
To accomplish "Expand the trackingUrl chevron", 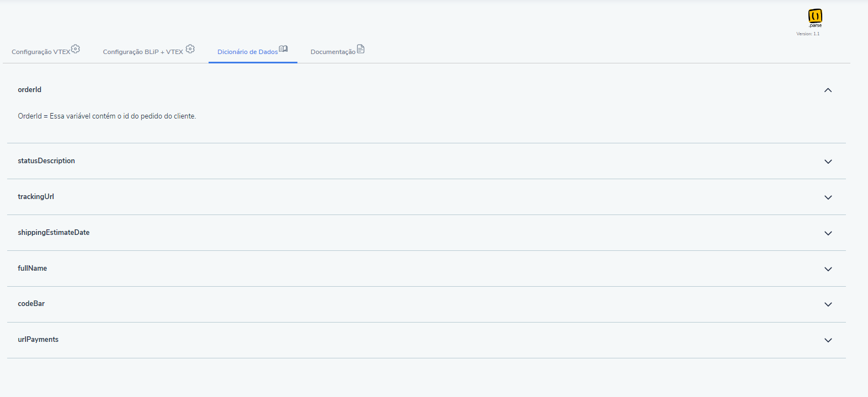I will pyautogui.click(x=828, y=197).
